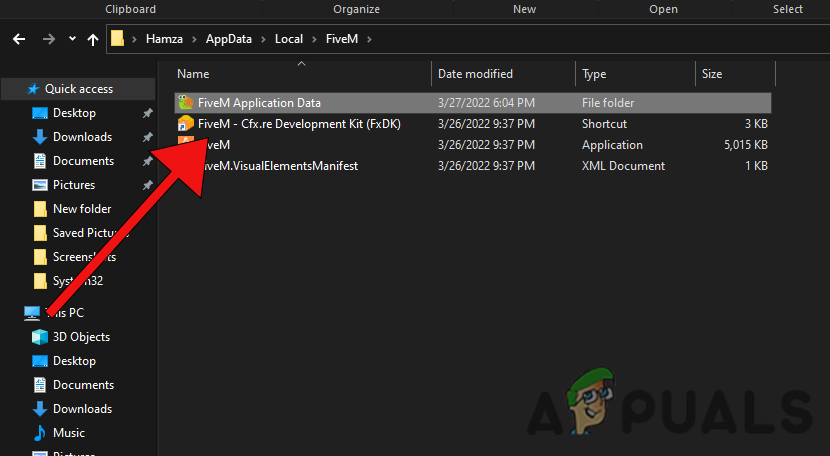Screen dimensions: 830x456
Task: Toggle pin on Quick access Desktop
Action: point(147,113)
